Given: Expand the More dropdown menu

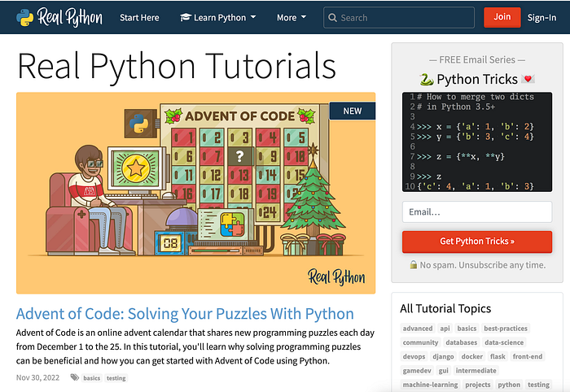Looking at the screenshot, I should [x=292, y=17].
